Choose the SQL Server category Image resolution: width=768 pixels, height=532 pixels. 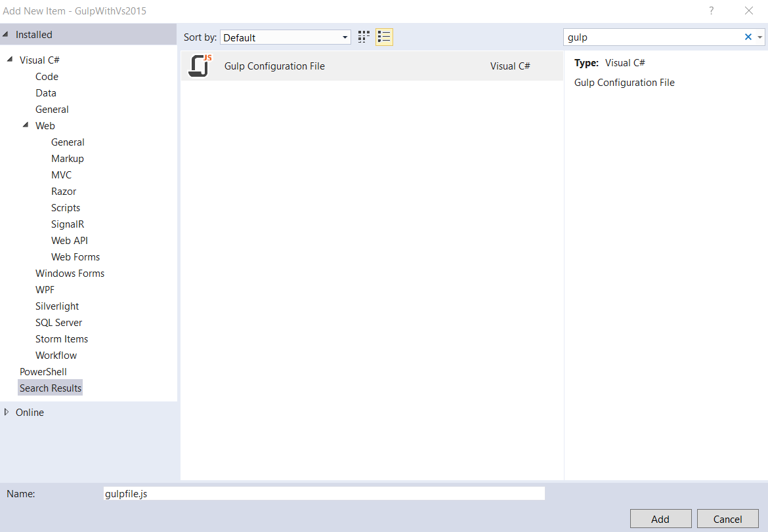(x=58, y=322)
